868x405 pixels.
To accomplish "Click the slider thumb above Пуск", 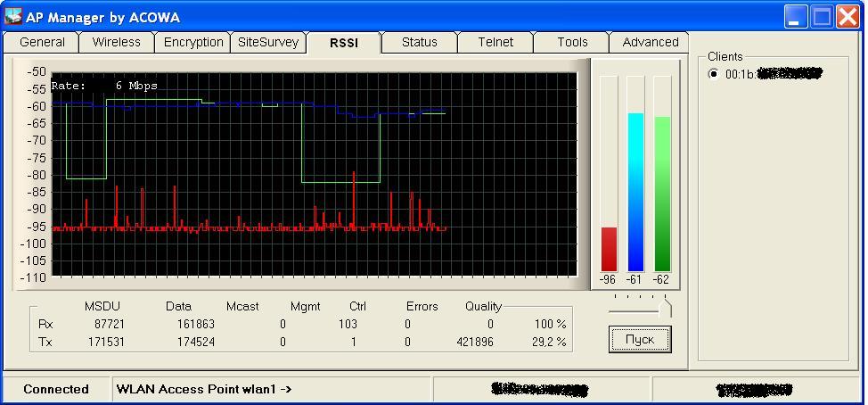I will 667,308.
